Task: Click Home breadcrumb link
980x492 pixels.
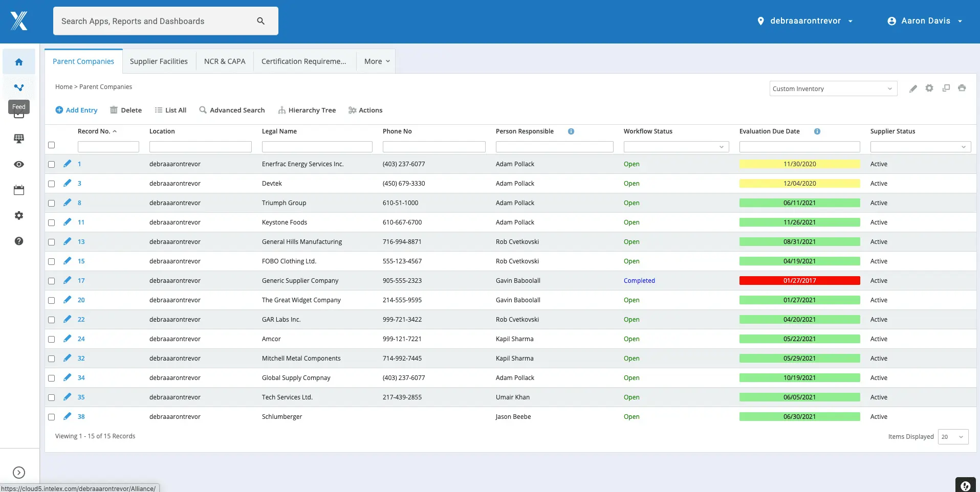Action: (63, 87)
